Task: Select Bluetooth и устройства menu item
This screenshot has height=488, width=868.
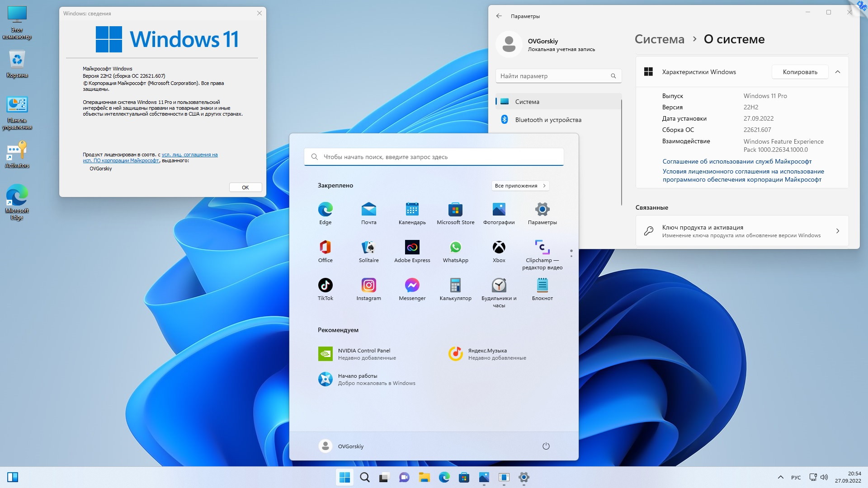Action: pyautogui.click(x=557, y=120)
